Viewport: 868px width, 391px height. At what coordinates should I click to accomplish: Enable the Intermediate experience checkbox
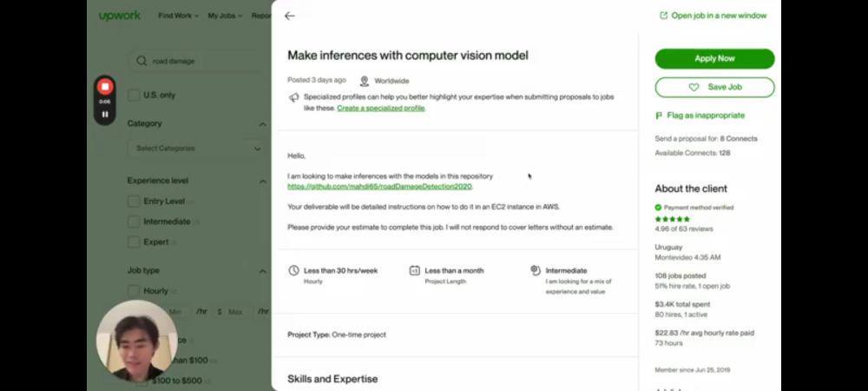(x=134, y=222)
